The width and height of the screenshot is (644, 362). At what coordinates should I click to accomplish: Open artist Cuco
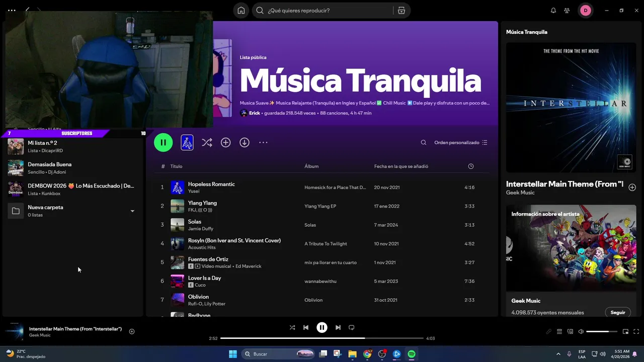coord(200,285)
